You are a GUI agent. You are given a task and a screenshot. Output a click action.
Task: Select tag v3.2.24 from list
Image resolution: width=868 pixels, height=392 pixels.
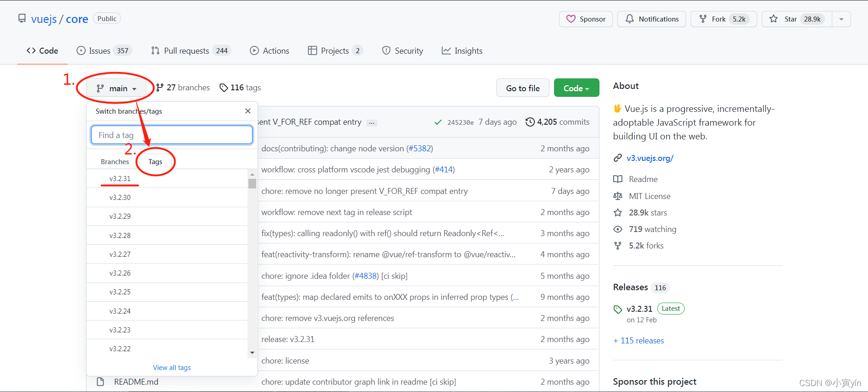[x=167, y=311]
